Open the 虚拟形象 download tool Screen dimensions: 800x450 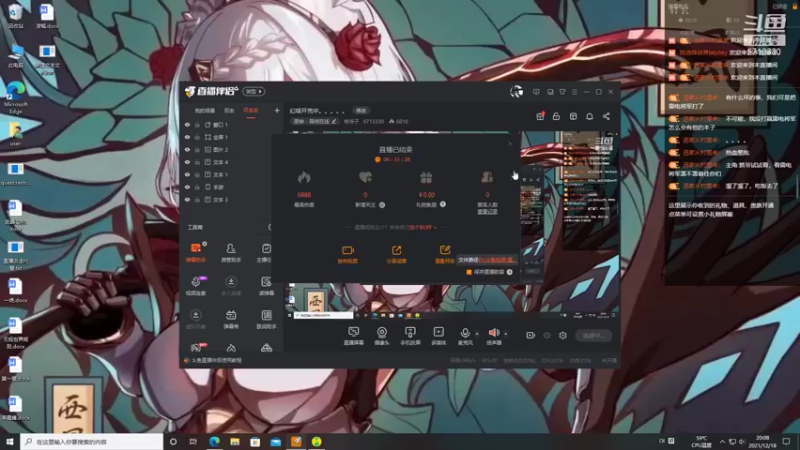[196, 319]
